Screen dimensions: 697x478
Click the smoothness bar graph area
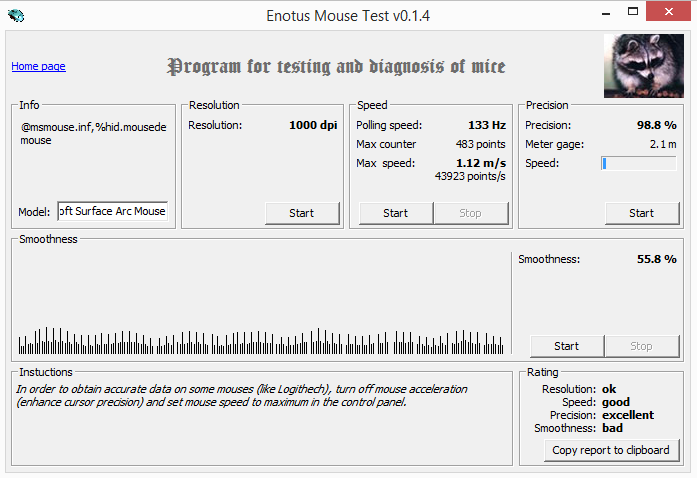pos(261,304)
